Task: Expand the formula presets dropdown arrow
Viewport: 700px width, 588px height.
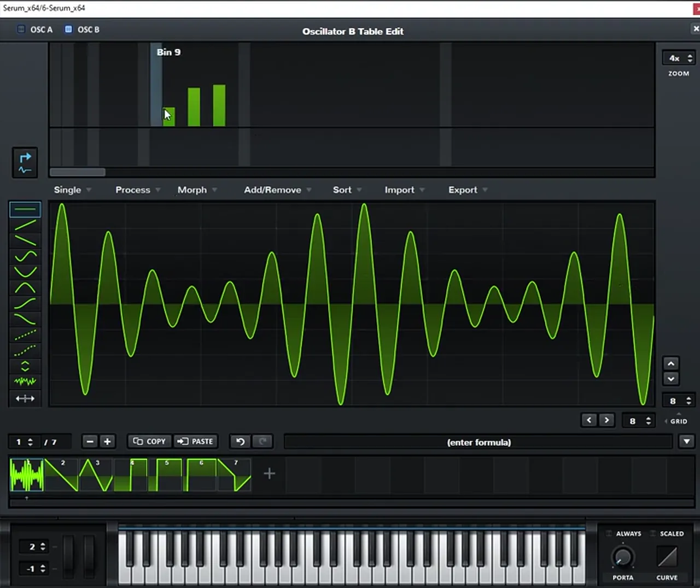Action: pyautogui.click(x=687, y=442)
